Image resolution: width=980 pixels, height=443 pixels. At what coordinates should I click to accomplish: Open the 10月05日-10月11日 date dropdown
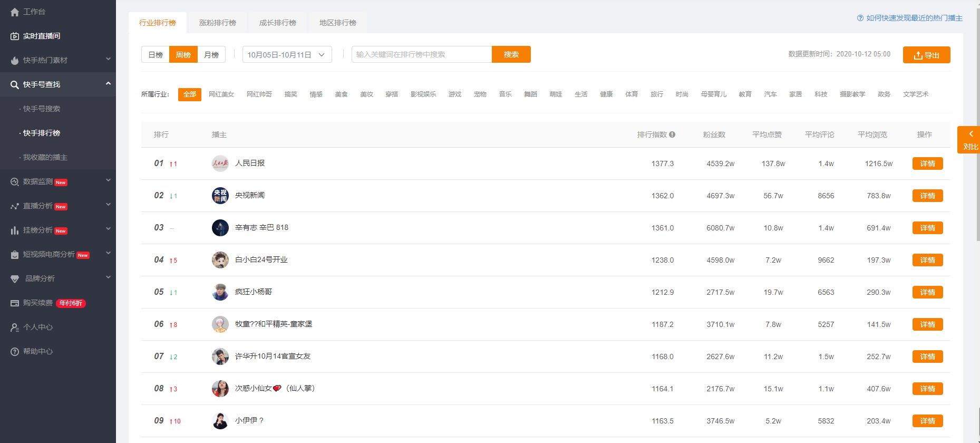click(x=287, y=55)
